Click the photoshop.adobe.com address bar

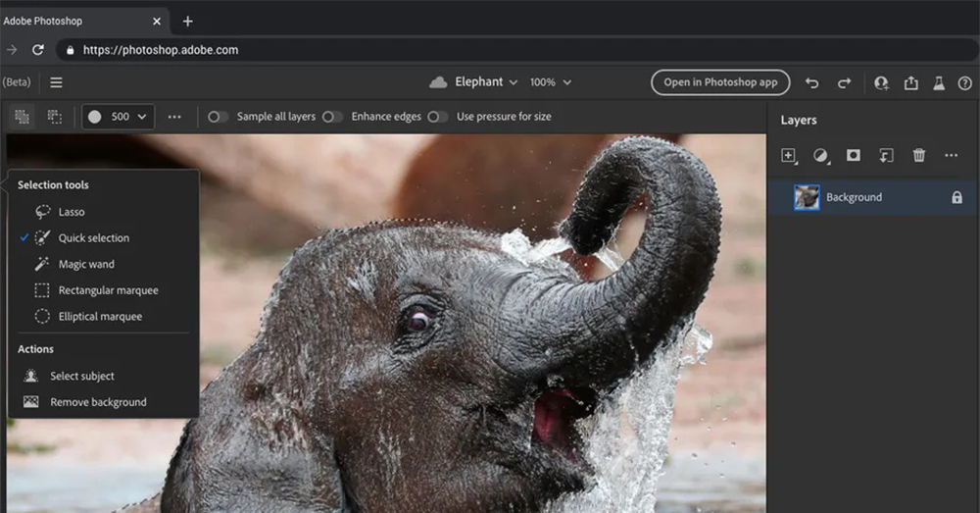[x=516, y=50]
